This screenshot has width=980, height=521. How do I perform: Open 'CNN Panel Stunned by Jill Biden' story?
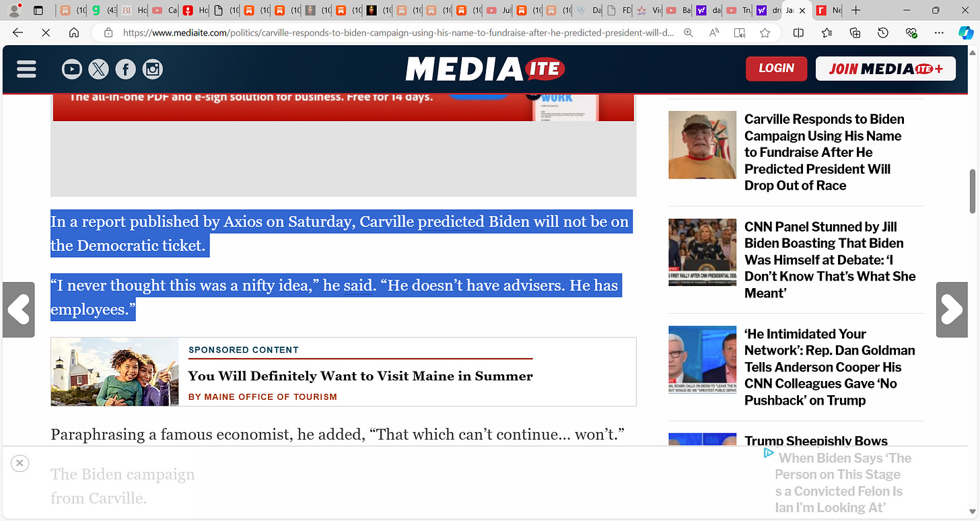[x=830, y=260]
